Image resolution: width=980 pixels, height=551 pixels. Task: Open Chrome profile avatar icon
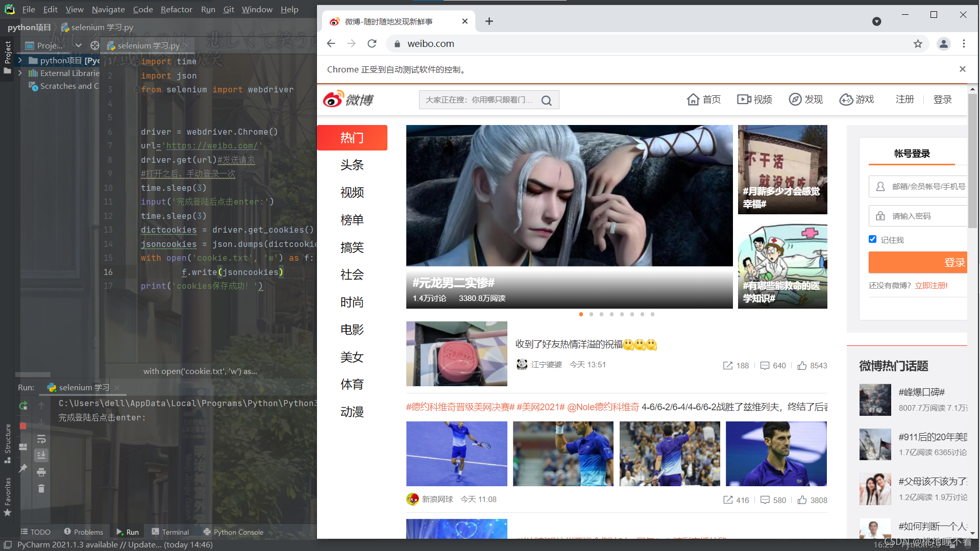click(943, 44)
